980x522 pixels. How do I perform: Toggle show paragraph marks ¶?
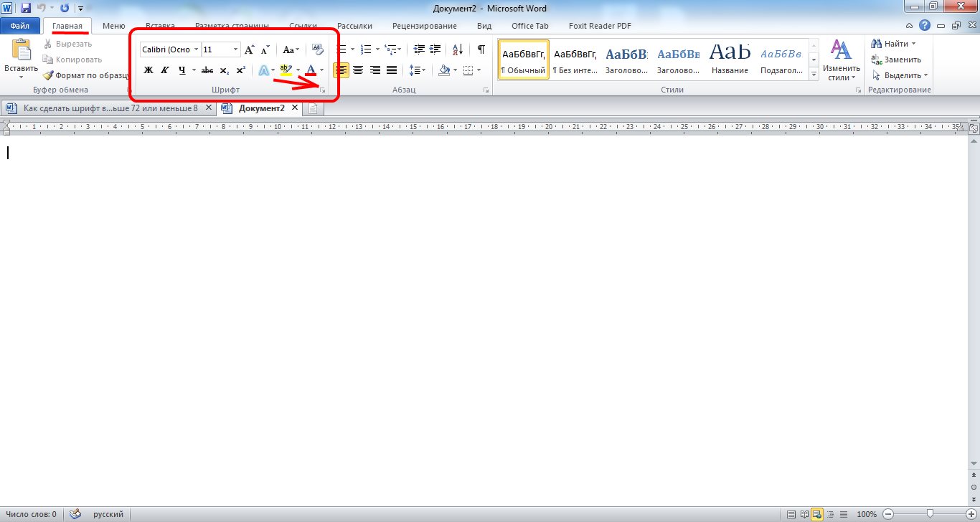[481, 49]
